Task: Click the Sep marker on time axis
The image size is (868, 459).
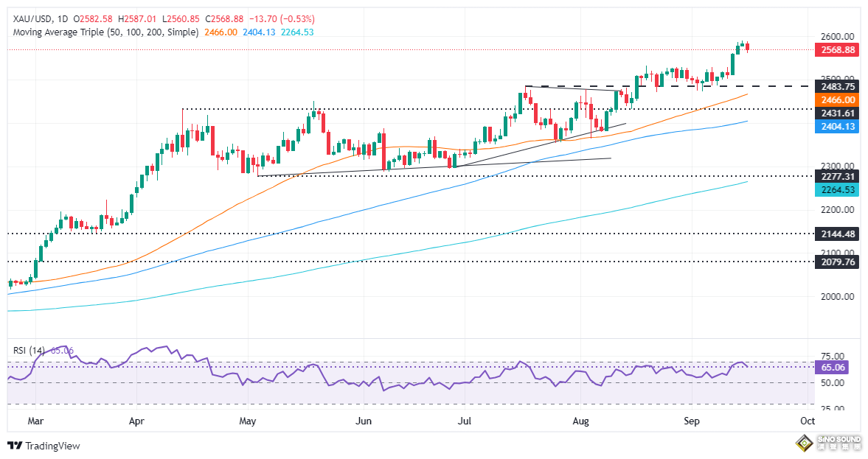Action: (692, 421)
